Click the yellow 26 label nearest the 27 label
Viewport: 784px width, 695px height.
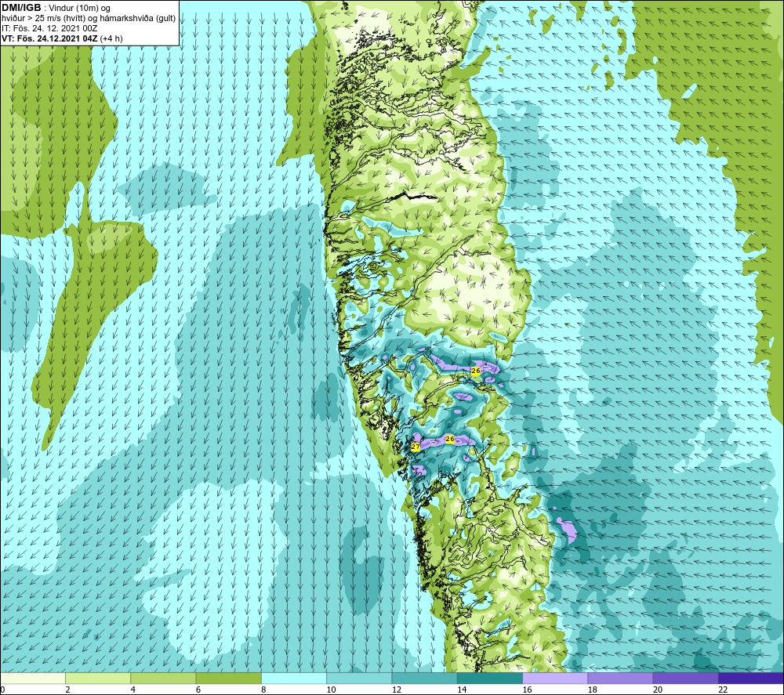tap(449, 440)
